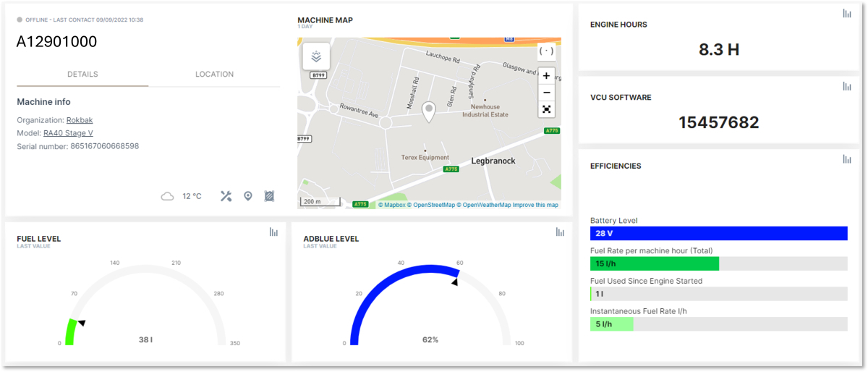Open chart view for Engine Hours widget
The height and width of the screenshot is (372, 868).
coord(846,14)
